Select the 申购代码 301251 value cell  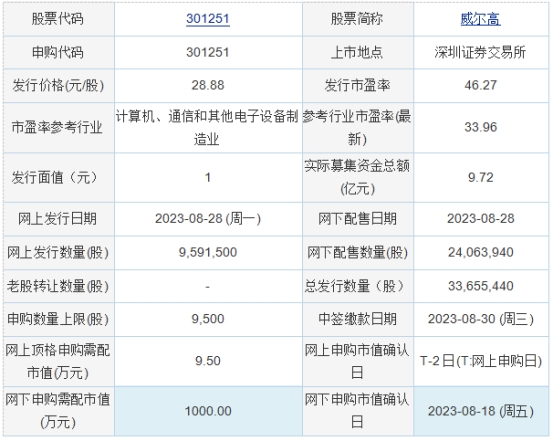[208, 52]
